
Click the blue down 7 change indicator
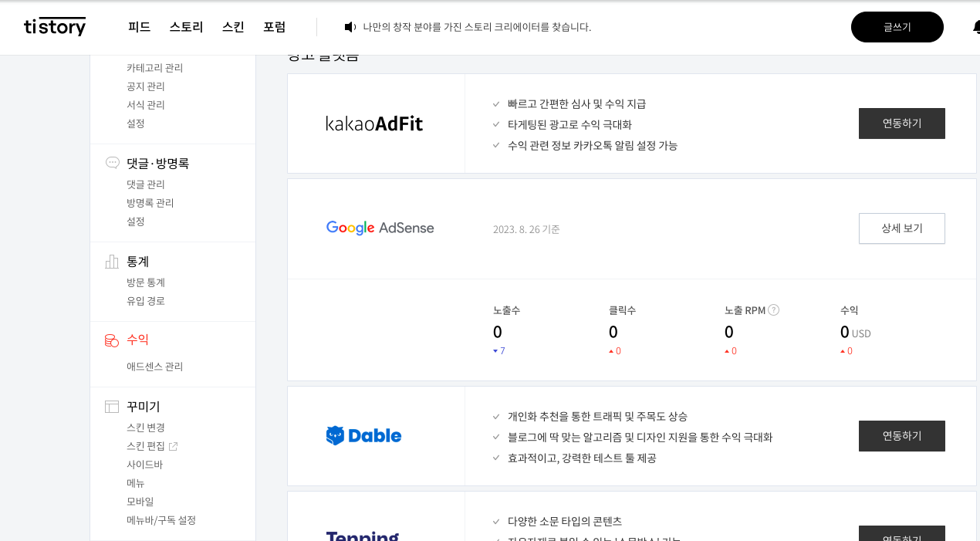pyautogui.click(x=499, y=351)
